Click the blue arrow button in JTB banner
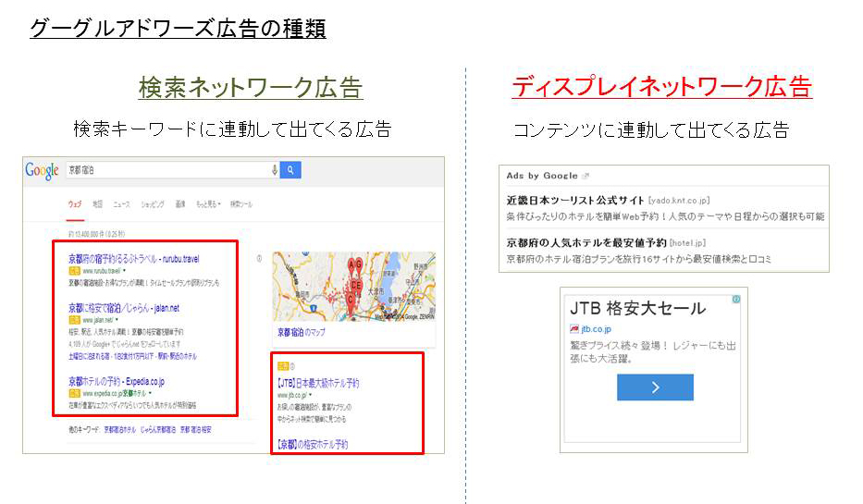 (x=655, y=387)
